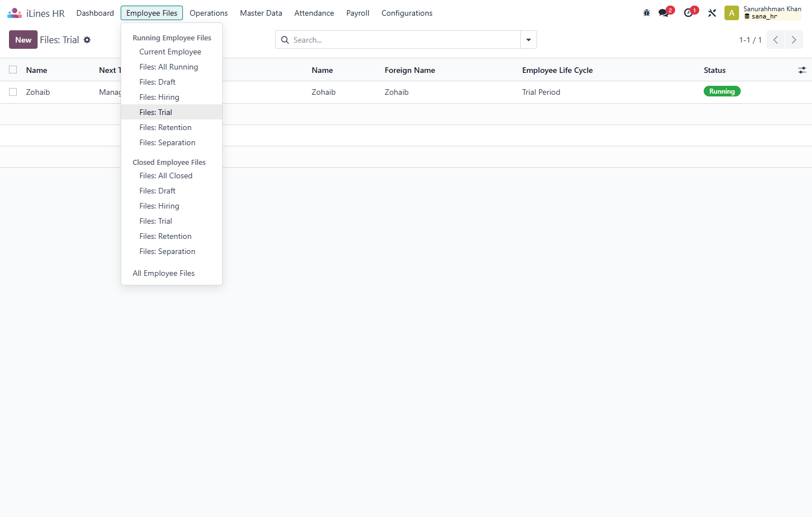
Task: Open the Master Data menu
Action: (261, 13)
